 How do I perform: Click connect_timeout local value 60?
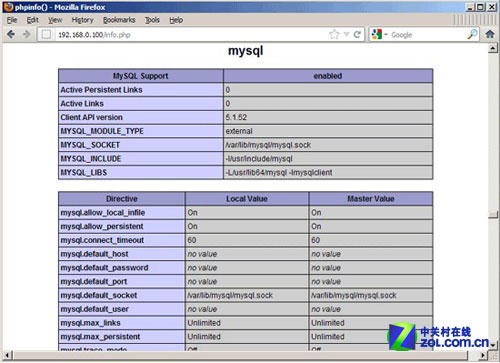192,240
